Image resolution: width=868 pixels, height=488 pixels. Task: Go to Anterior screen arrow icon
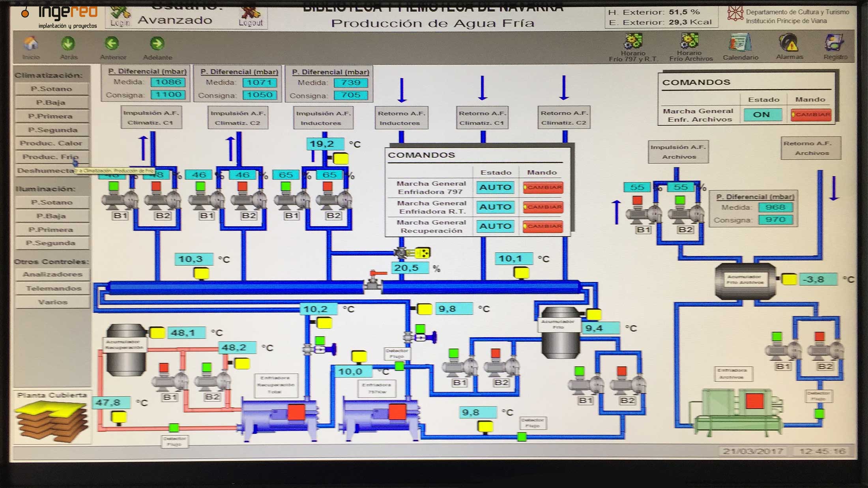112,44
